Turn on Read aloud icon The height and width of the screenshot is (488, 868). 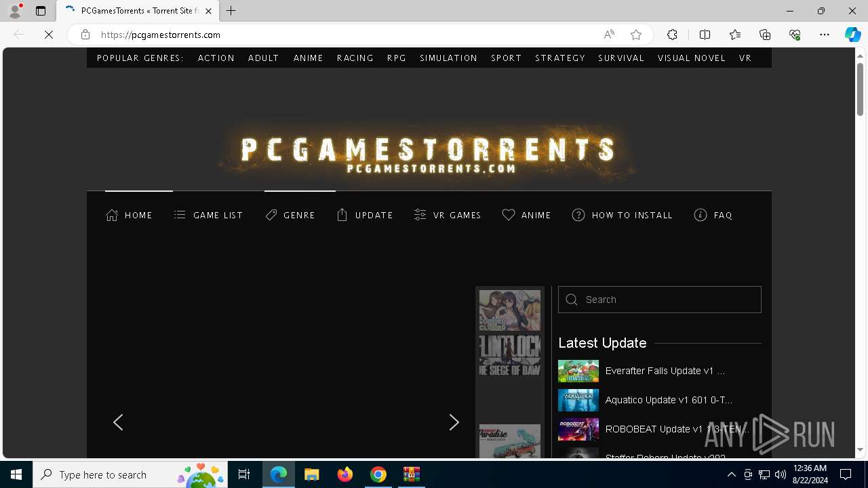click(609, 35)
